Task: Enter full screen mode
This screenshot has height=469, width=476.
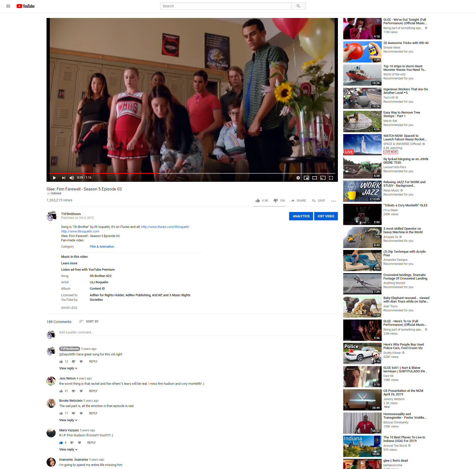Action: (331, 178)
